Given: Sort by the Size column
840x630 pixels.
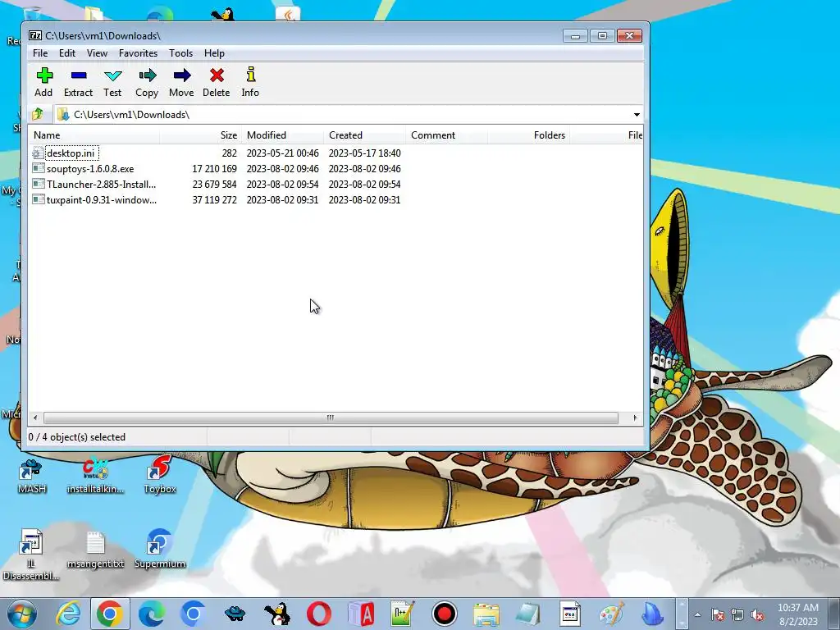Looking at the screenshot, I should [200, 135].
